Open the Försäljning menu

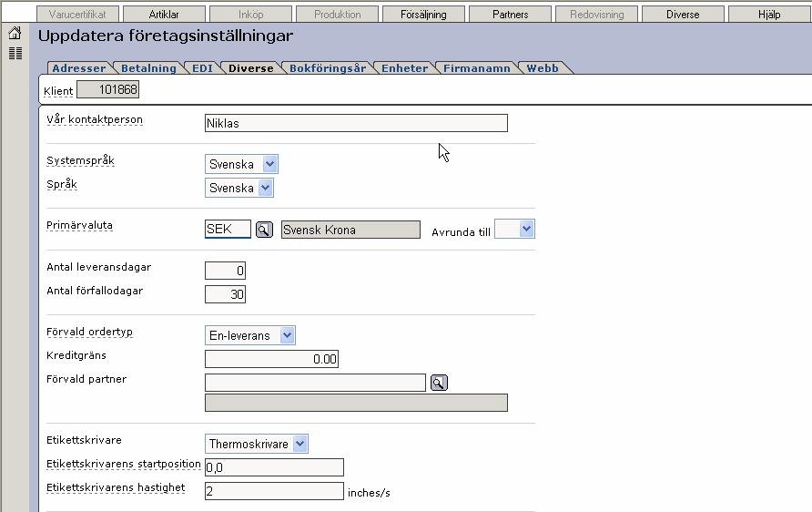[x=423, y=15]
